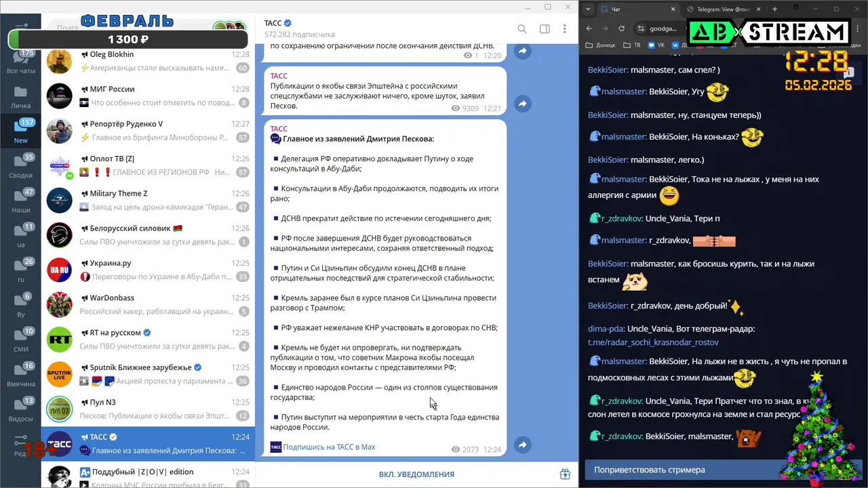Enable notifications with ВКЛ. УВЕДОМЛЕНИЯ
The width and height of the screenshot is (868, 488).
click(416, 474)
